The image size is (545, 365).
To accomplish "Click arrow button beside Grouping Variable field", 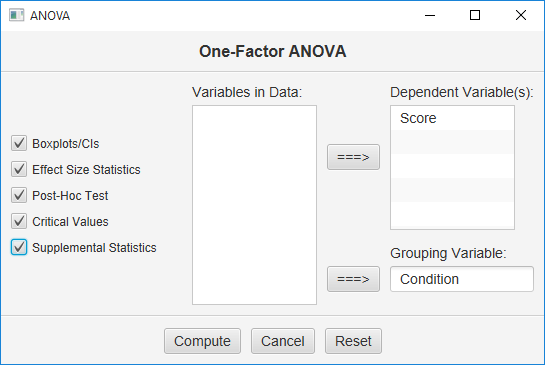I will [x=353, y=279].
